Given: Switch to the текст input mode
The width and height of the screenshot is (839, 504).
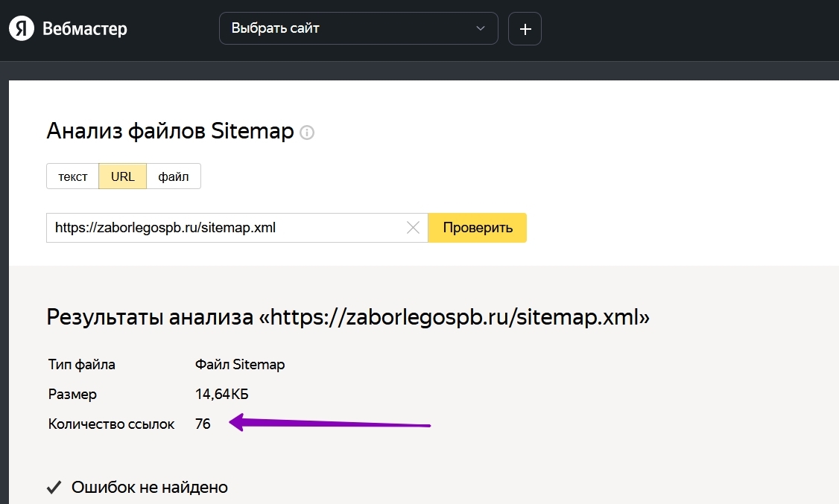Looking at the screenshot, I should tap(73, 176).
